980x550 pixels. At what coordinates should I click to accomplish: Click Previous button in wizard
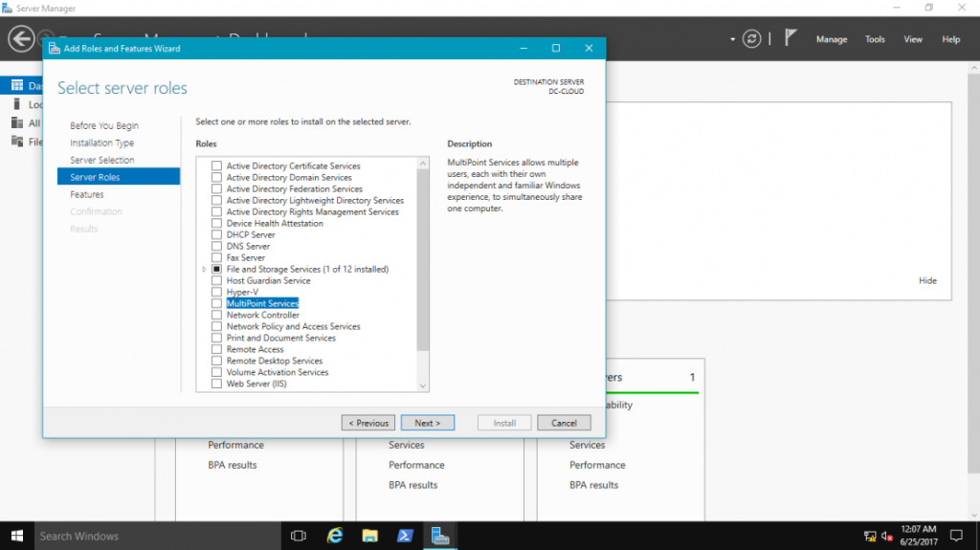(368, 423)
